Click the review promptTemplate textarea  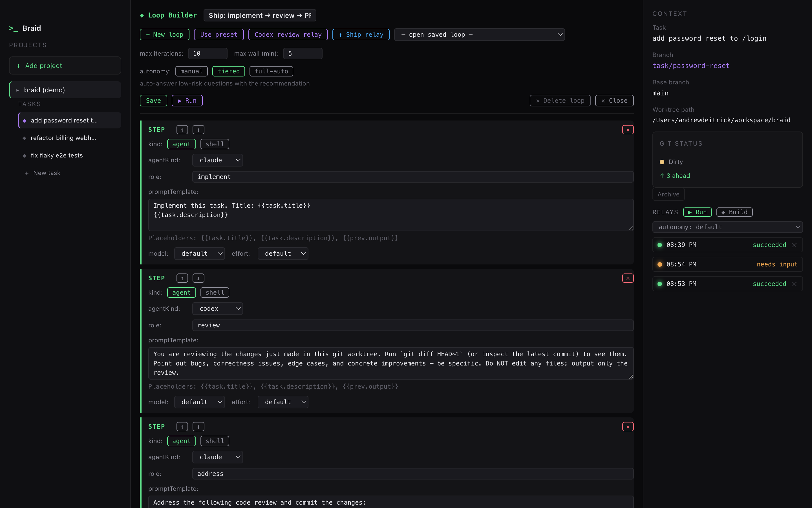click(x=390, y=364)
